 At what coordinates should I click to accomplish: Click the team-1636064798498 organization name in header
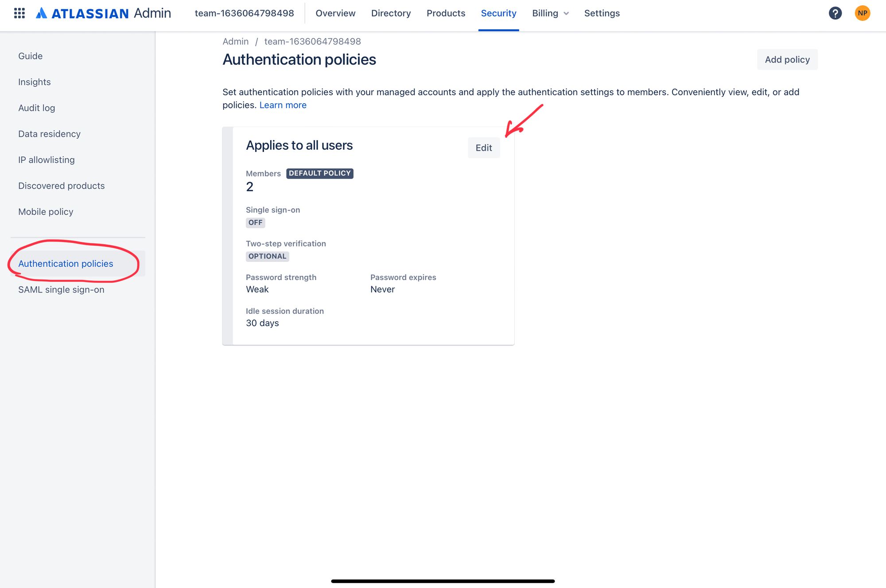245,13
